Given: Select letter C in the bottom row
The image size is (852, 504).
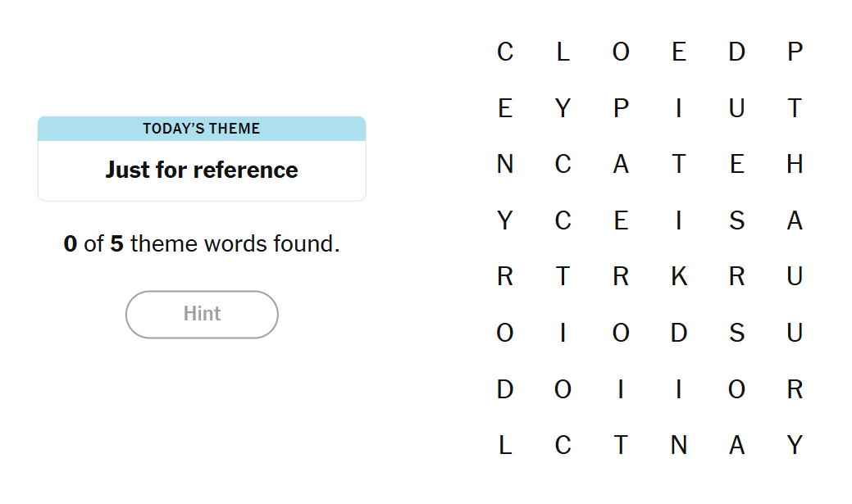Looking at the screenshot, I should pyautogui.click(x=563, y=445).
